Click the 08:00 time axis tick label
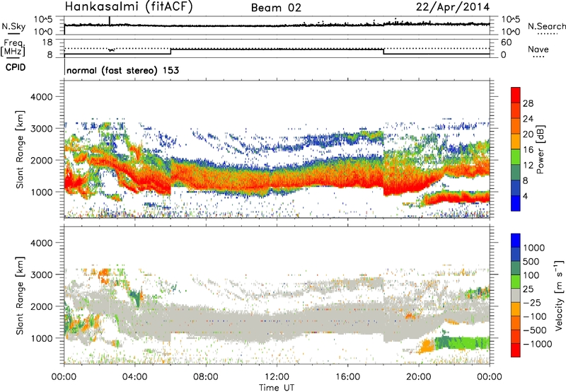The image size is (566, 392). 206,377
